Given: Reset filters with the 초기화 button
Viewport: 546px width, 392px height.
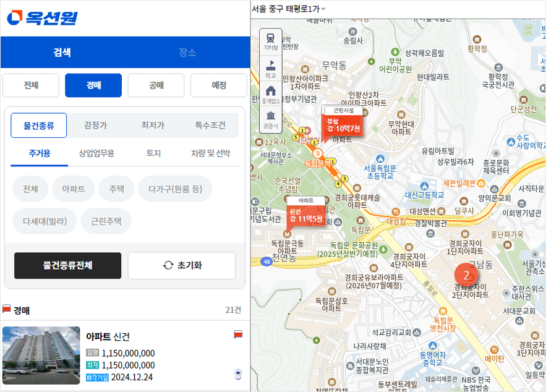Looking at the screenshot, I should 182,265.
